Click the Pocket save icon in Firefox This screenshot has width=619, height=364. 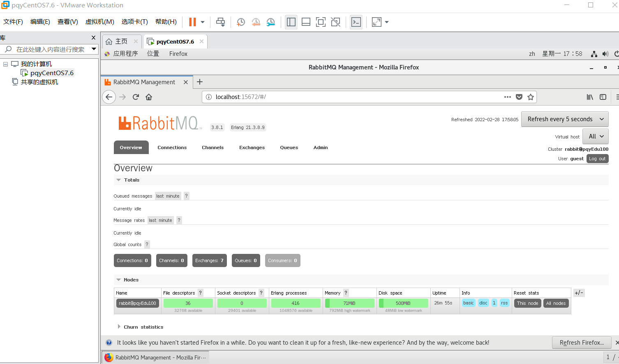coord(519,97)
